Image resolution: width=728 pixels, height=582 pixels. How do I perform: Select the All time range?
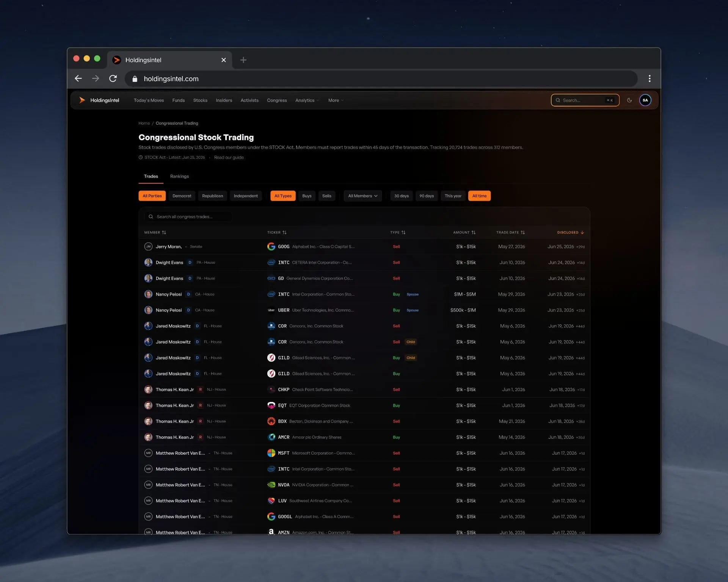(479, 196)
